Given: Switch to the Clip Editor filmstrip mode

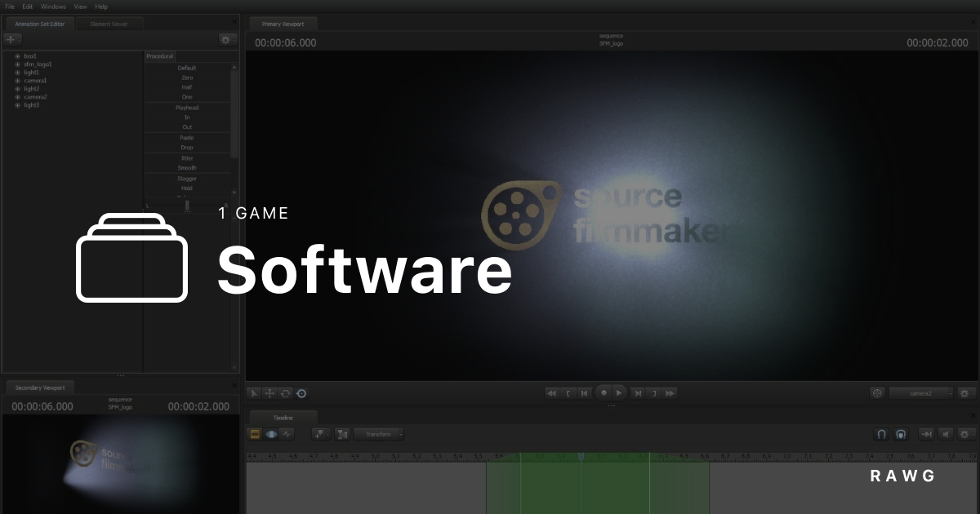Looking at the screenshot, I should [255, 434].
